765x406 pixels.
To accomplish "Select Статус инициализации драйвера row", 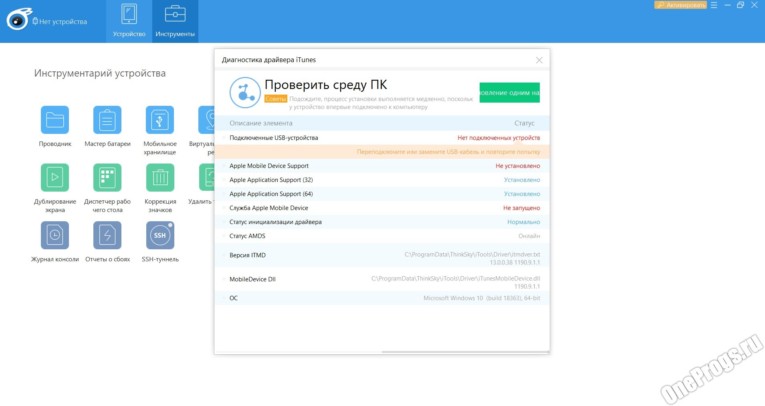I will (x=382, y=222).
